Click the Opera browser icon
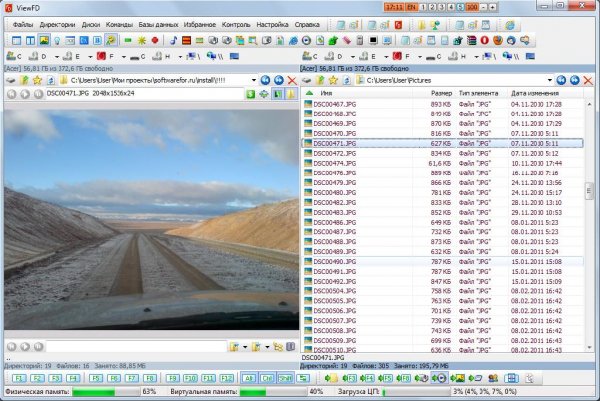The height and width of the screenshot is (401, 600). pyautogui.click(x=484, y=40)
